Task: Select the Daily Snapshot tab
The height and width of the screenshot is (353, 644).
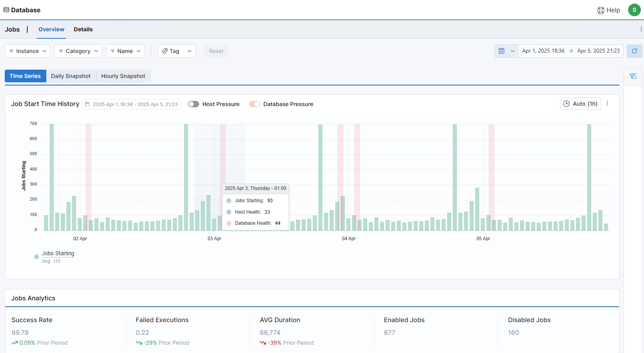Action: click(71, 76)
